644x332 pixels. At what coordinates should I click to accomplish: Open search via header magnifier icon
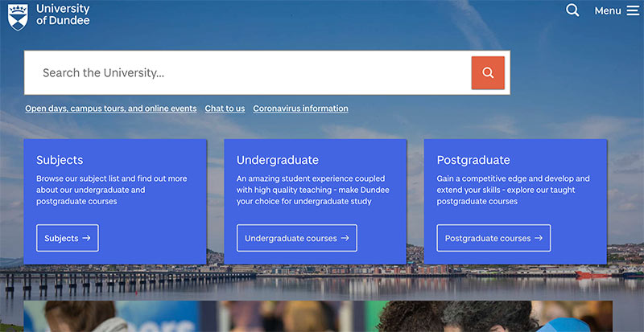[572, 10]
